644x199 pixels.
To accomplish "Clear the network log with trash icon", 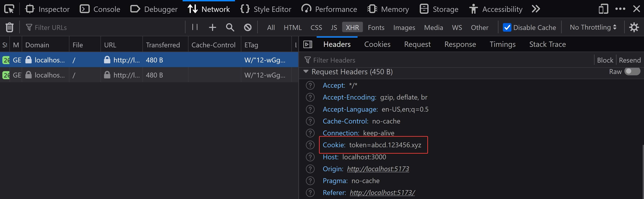I will click(10, 27).
